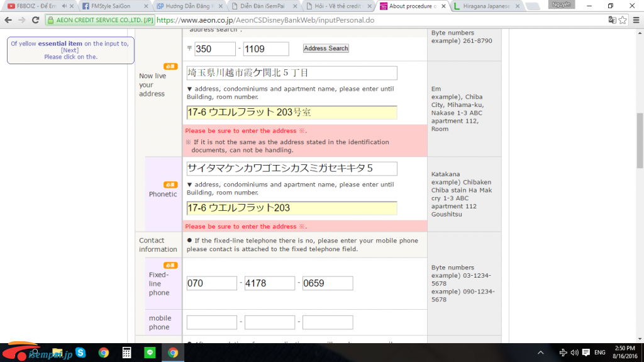This screenshot has width=644, height=362.
Task: Click the postal code field containing 350
Action: coord(214,49)
